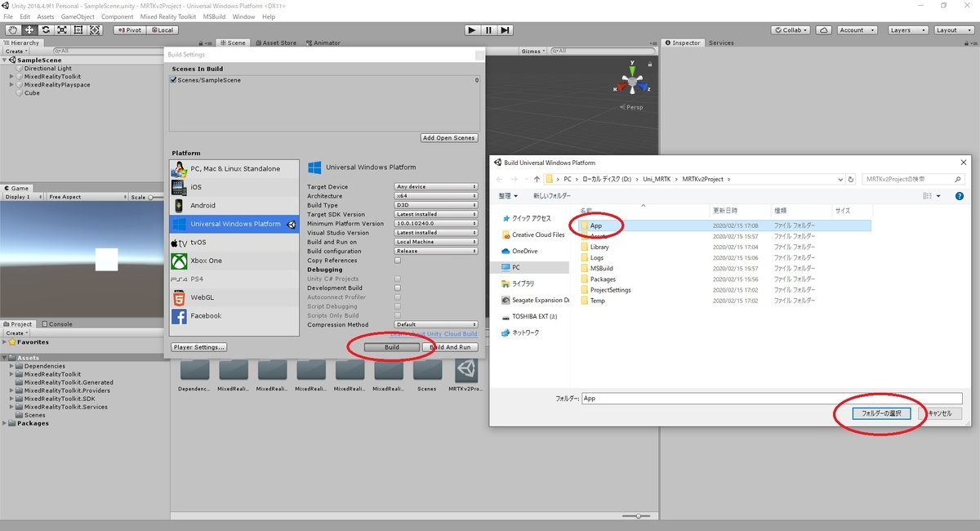980x531 pixels.
Task: Click the help question-mark icon in file dialog
Action: pyautogui.click(x=959, y=196)
